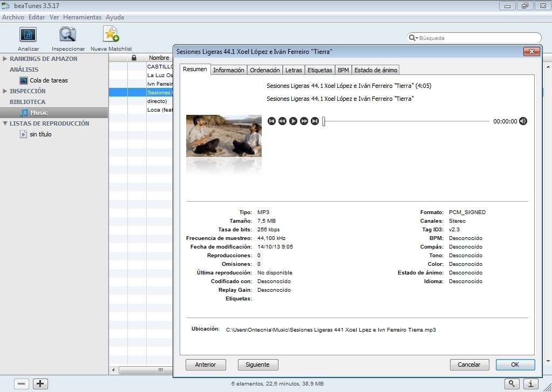This screenshot has width=552, height=392.
Task: Open the 'sin título' playlist
Action: [x=40, y=134]
